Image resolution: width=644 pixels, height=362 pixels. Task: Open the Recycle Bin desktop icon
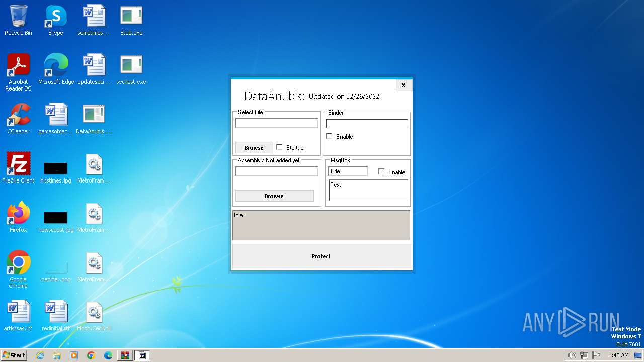(x=18, y=20)
